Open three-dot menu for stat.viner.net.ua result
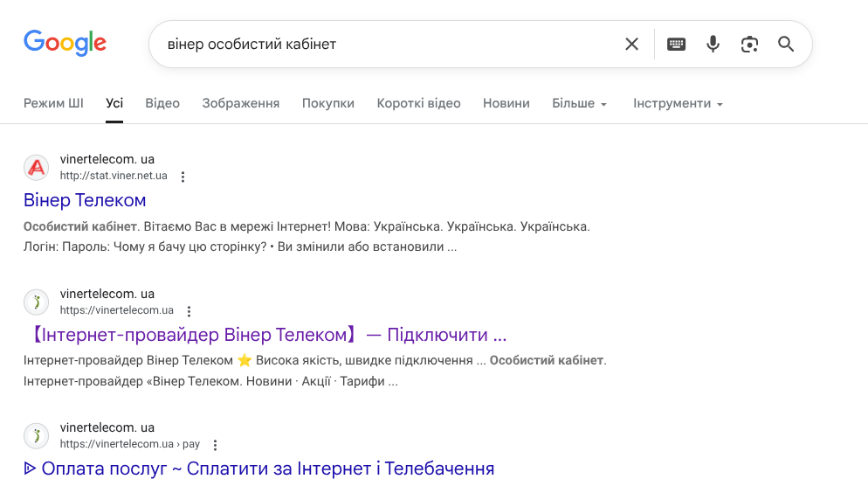 183,177
